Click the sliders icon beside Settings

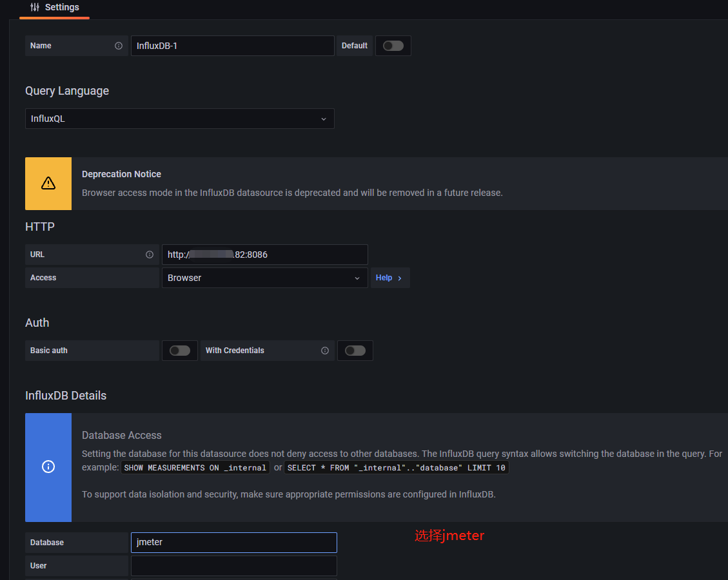pos(35,7)
